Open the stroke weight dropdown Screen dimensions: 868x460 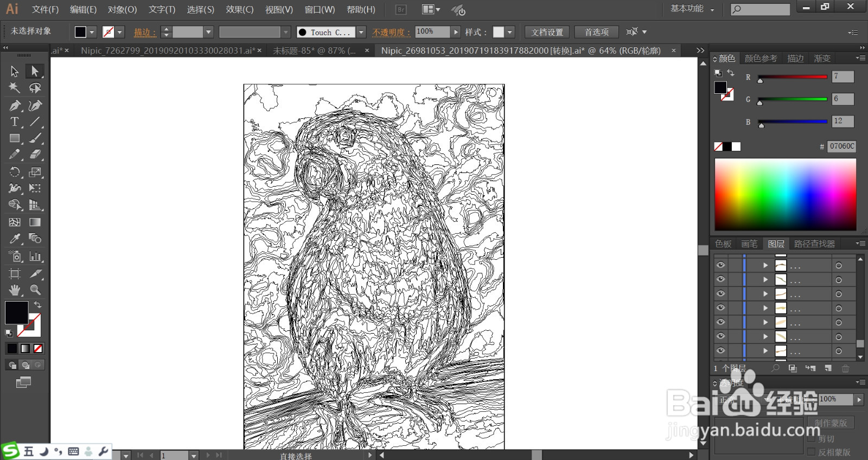coord(208,32)
